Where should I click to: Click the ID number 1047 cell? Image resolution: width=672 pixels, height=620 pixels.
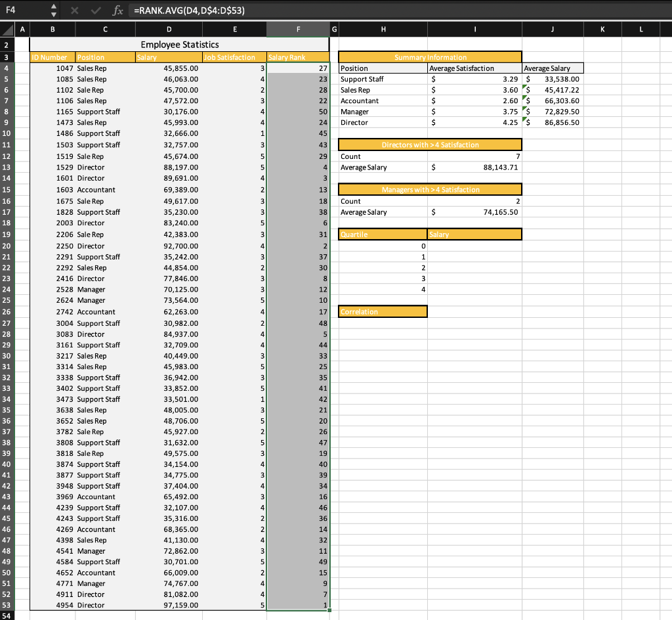52,68
